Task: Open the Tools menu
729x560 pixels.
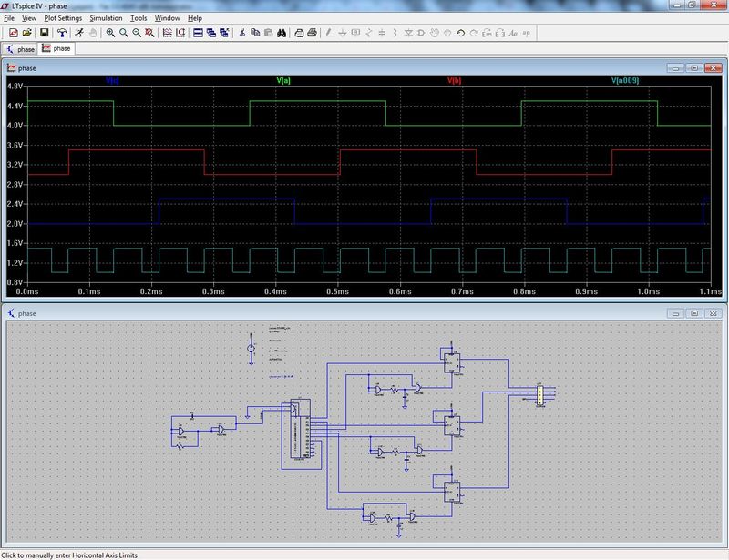Action: click(139, 18)
